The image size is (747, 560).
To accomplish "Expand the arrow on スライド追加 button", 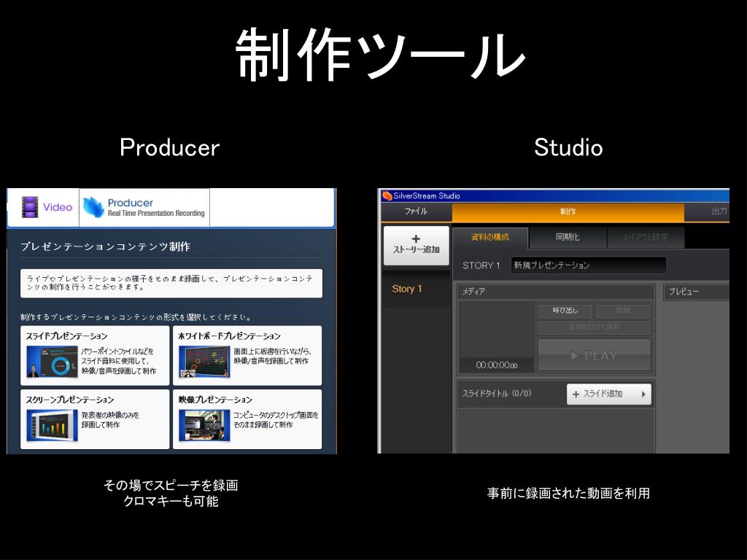I will [x=643, y=394].
